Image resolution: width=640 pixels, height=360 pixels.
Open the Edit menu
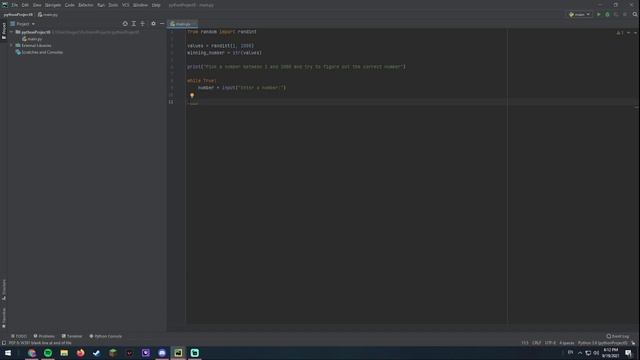[25, 5]
